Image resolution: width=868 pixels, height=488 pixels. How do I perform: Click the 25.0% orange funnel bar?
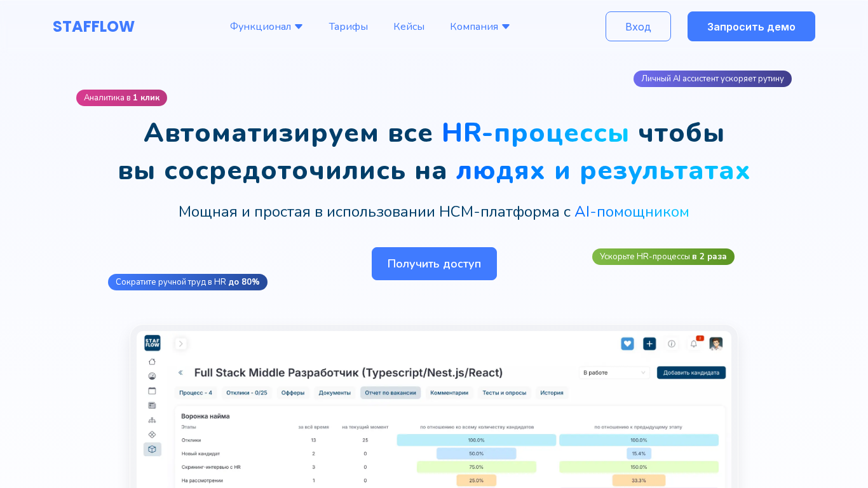477,480
